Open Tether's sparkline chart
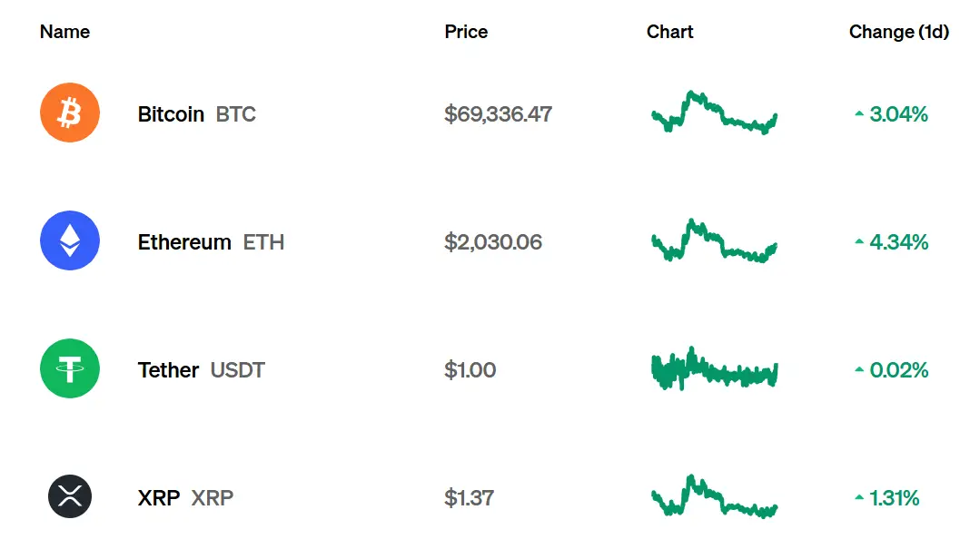This screenshot has height=549, width=980. pyautogui.click(x=714, y=369)
